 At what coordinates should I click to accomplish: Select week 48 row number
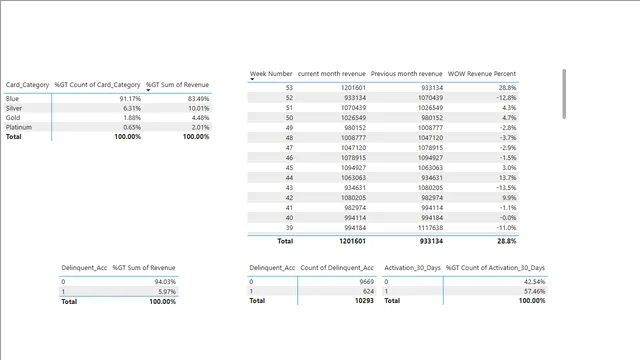coord(289,138)
